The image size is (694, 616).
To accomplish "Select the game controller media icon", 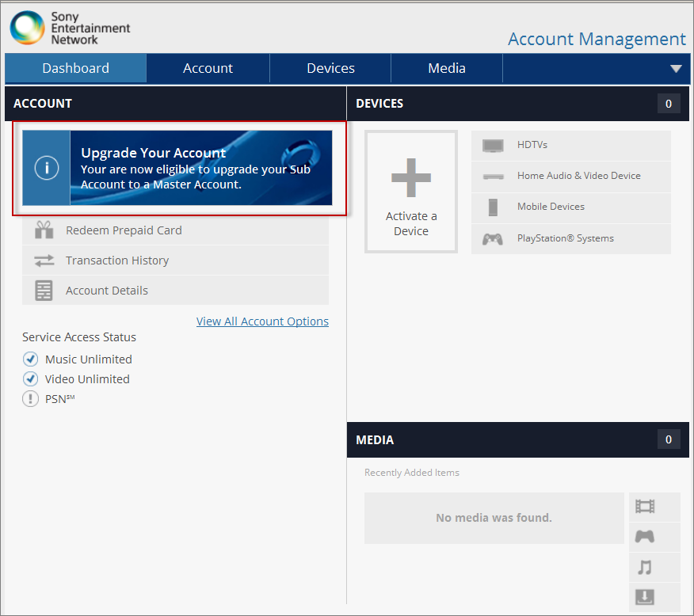I will 645,537.
